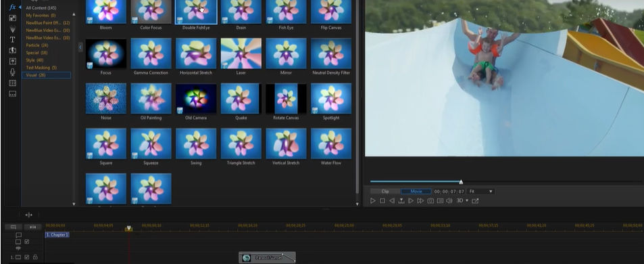
Task: Open the Title Room T icon
Action: point(12,39)
